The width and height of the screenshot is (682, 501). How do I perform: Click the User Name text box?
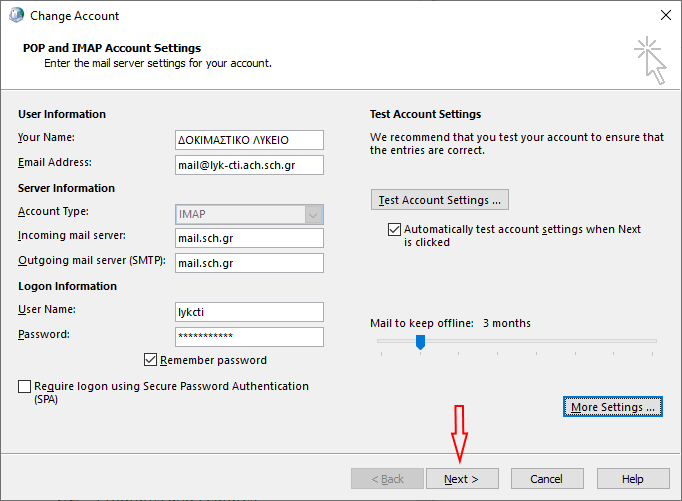coord(249,312)
